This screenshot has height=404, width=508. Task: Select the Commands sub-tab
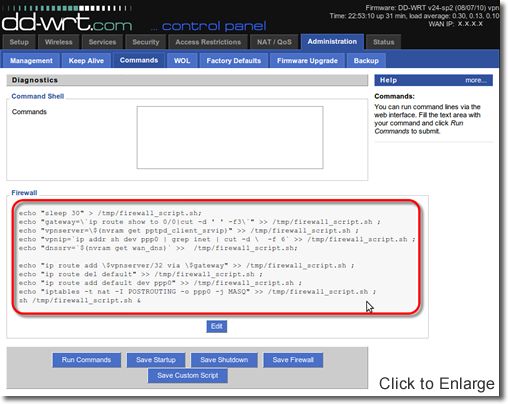pos(139,60)
